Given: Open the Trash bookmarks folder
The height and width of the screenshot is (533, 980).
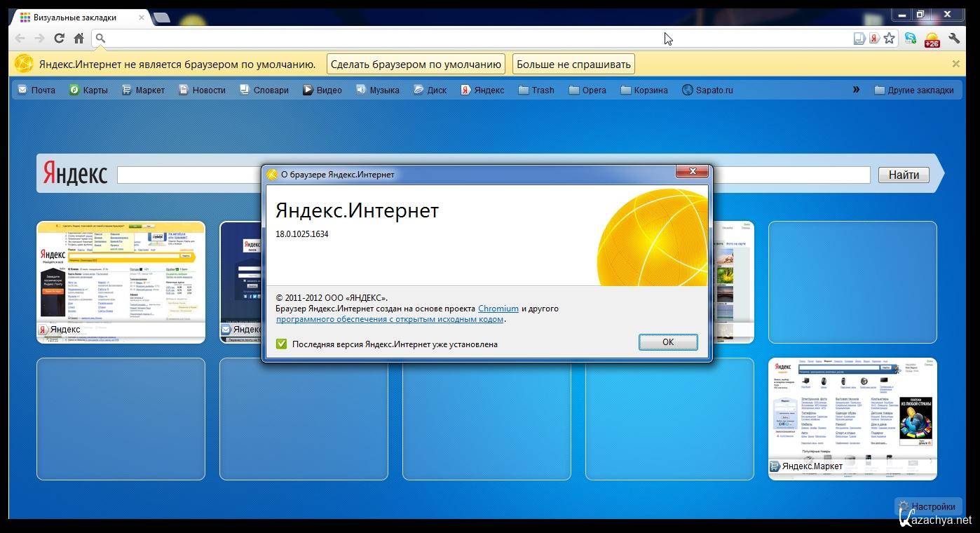Looking at the screenshot, I should coord(536,90).
